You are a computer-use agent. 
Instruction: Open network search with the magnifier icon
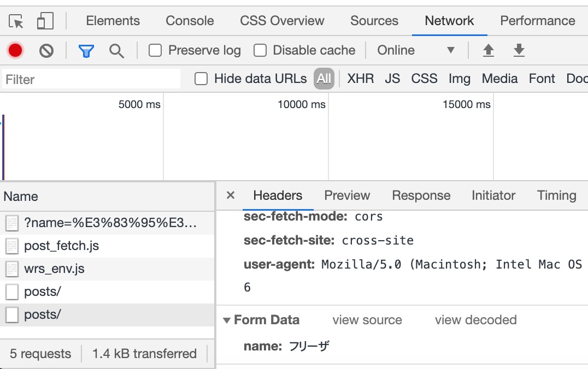pyautogui.click(x=116, y=51)
